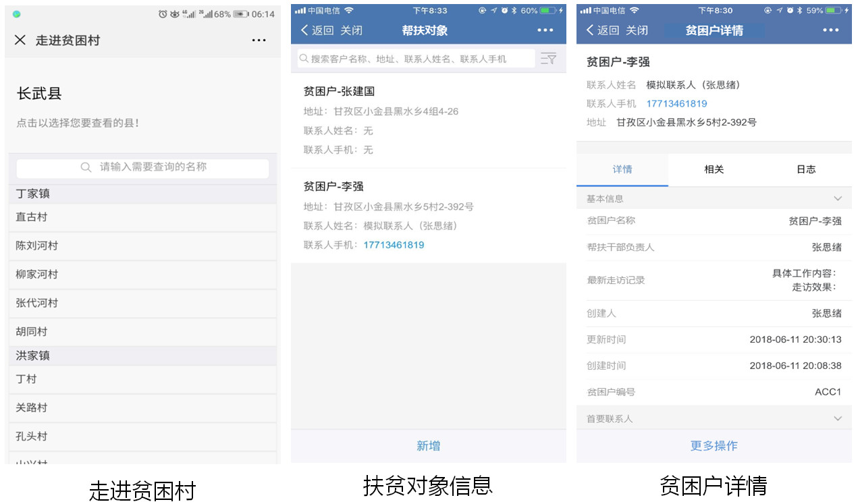This screenshot has width=858, height=504.
Task: Close the 走进贫困村 page with the X icon
Action: [20, 40]
